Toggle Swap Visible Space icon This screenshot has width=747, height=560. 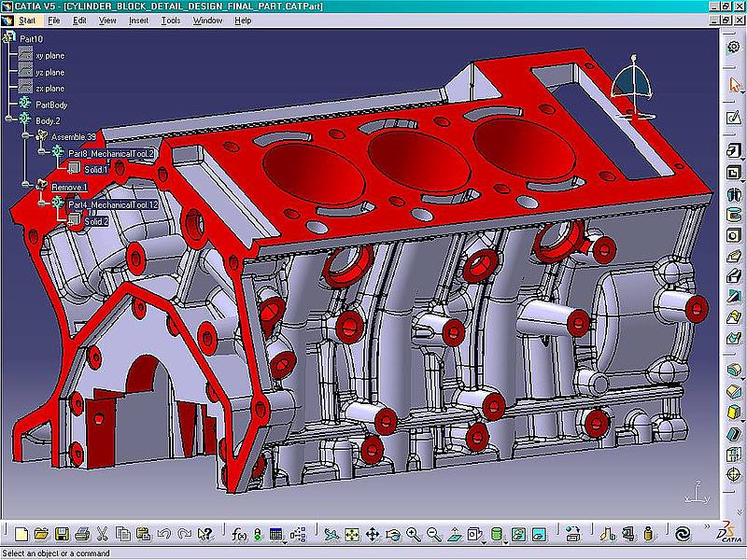coord(537,535)
